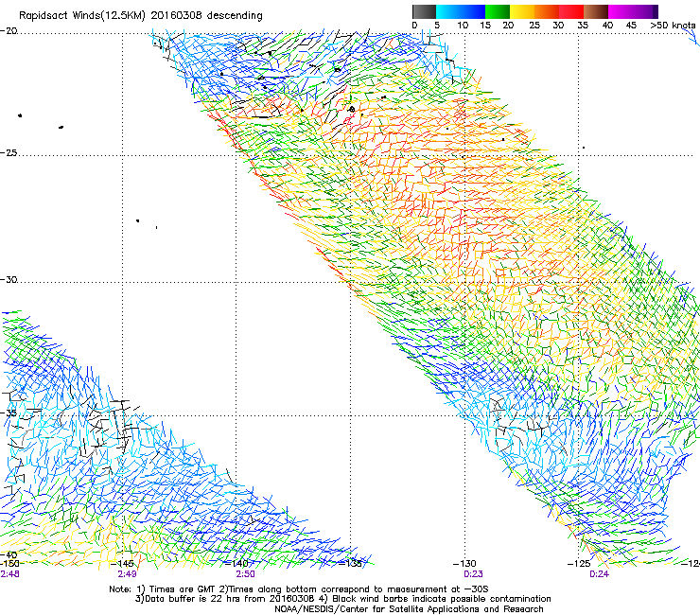Click the 0:23 purple time label
Viewport: 700px width, 615px height.
[x=473, y=574]
